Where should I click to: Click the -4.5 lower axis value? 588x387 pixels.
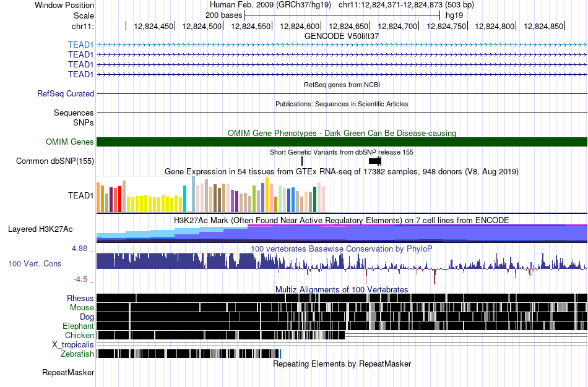point(80,279)
